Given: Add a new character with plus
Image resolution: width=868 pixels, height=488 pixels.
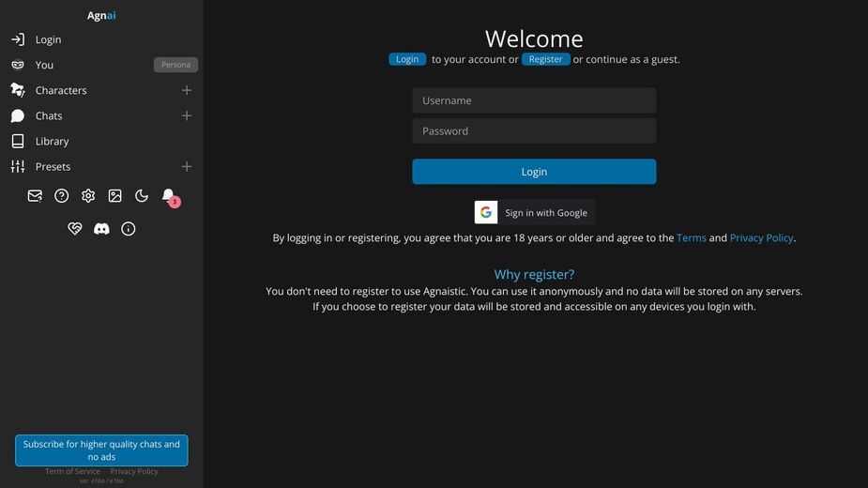Looking at the screenshot, I should (x=187, y=90).
